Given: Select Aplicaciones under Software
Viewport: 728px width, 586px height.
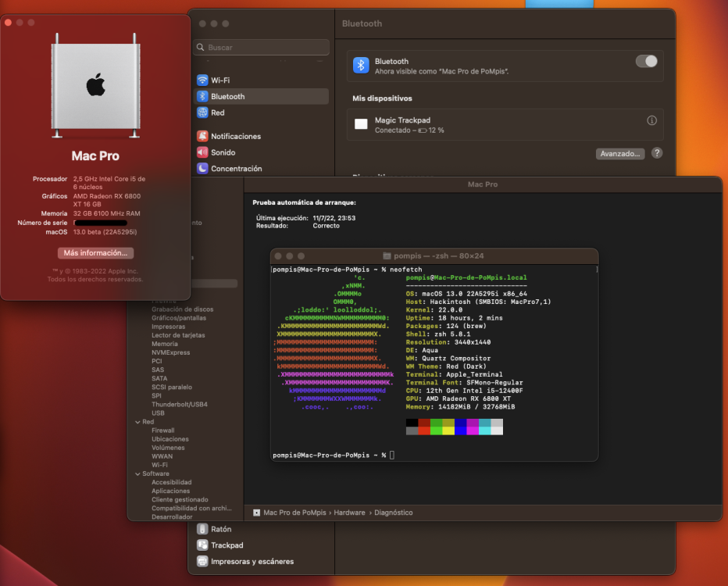Looking at the screenshot, I should click(x=171, y=491).
